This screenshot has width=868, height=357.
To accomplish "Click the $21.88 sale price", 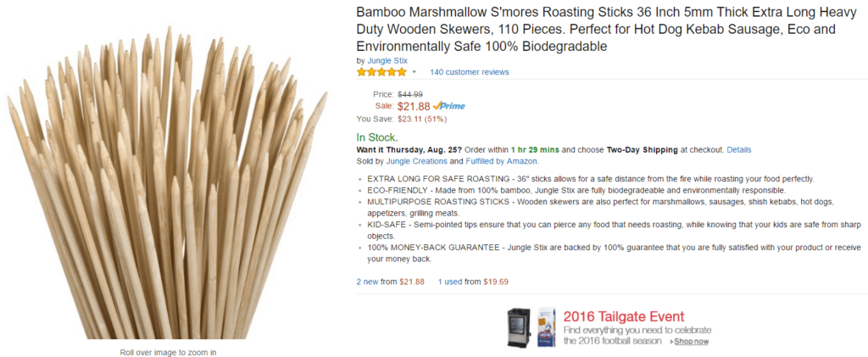I will point(413,106).
